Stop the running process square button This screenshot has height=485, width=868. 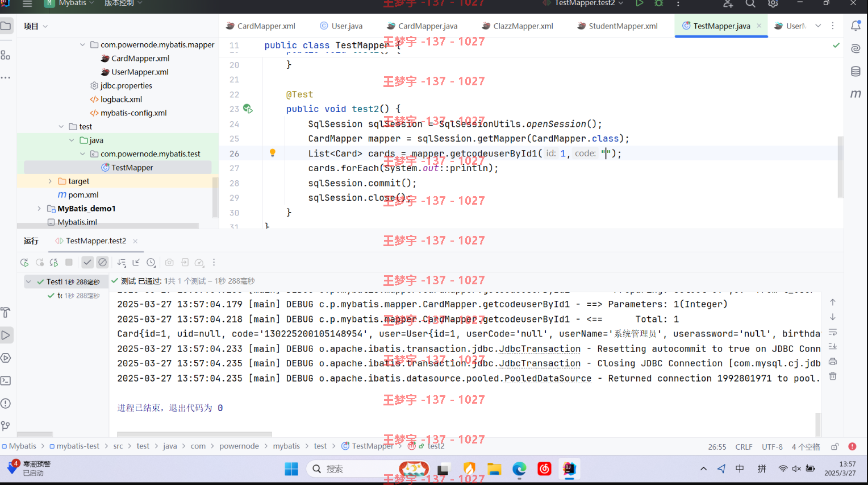point(69,262)
